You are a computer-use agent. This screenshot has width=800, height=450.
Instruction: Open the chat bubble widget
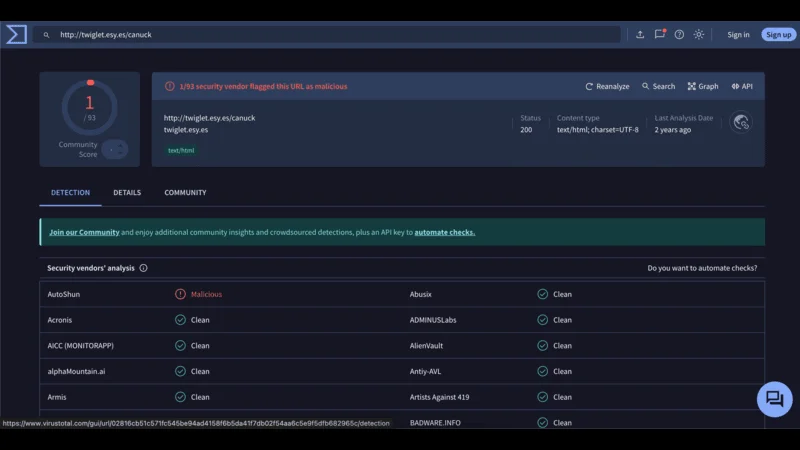tap(774, 399)
